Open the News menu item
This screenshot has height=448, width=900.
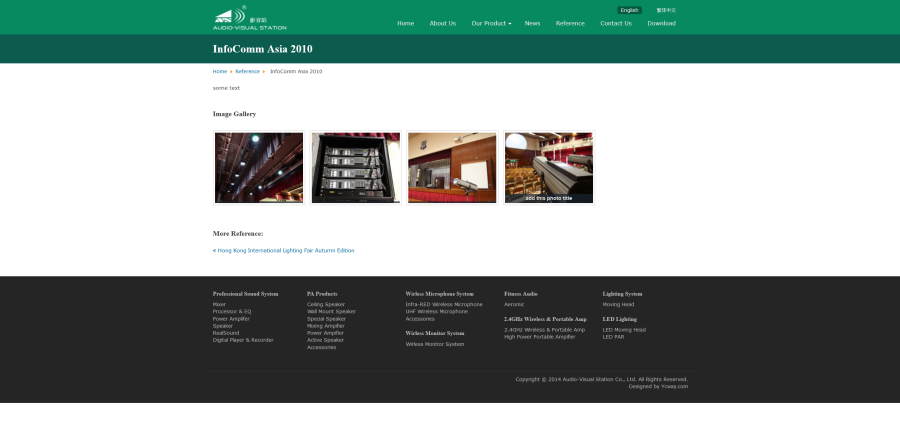click(x=532, y=23)
